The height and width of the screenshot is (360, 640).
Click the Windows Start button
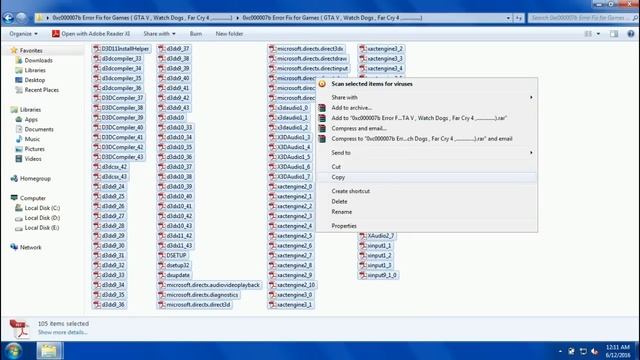click(14, 351)
